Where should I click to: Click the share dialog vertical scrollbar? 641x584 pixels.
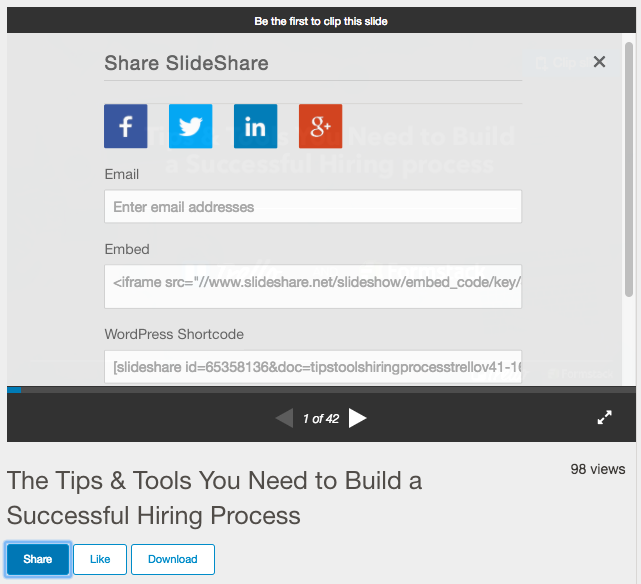(x=629, y=169)
